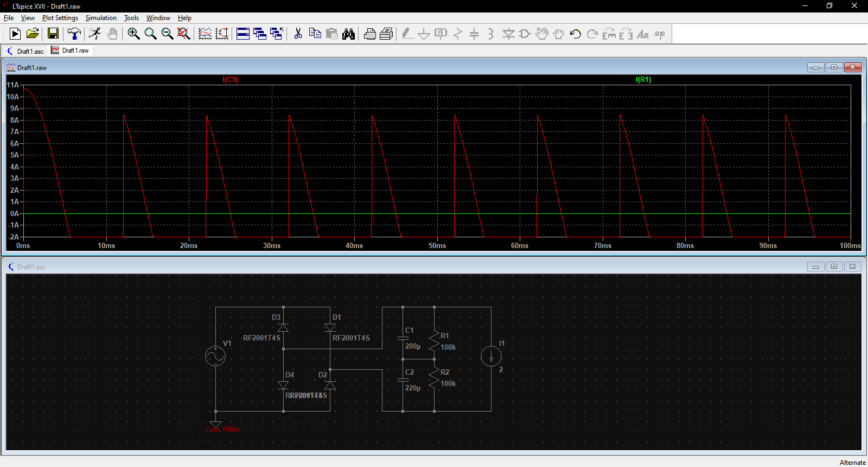
Task: Click the Zoom to Fit icon
Action: pos(184,34)
